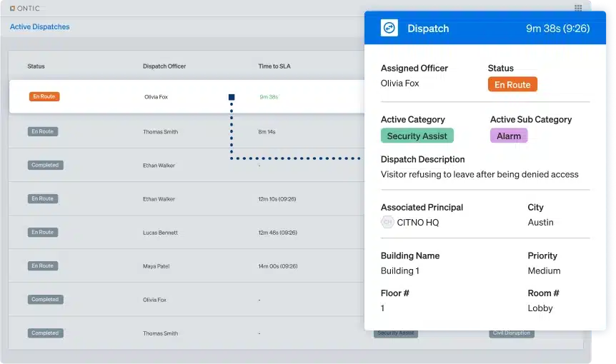
Task: Click the CITNO HQ principal avatar
Action: [387, 222]
